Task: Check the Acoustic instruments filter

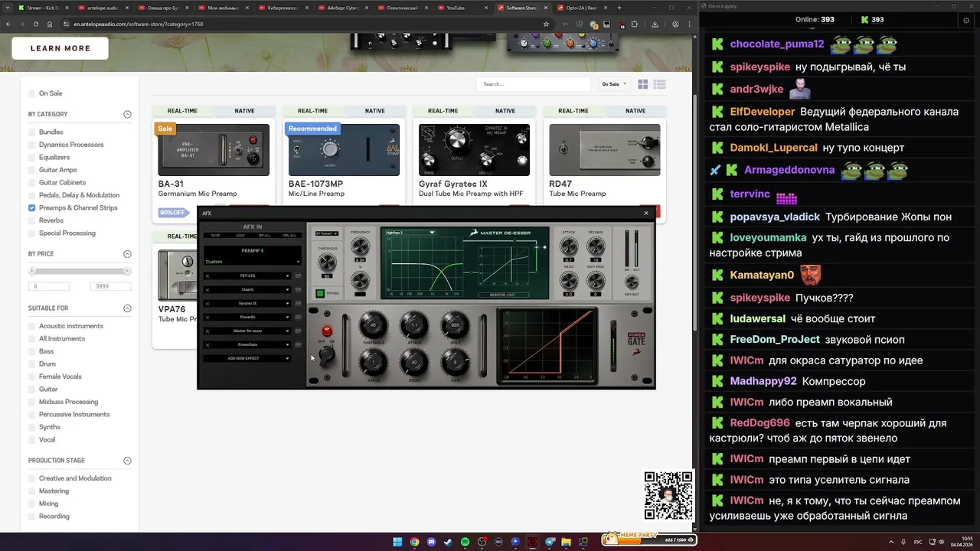Action: 31,326
